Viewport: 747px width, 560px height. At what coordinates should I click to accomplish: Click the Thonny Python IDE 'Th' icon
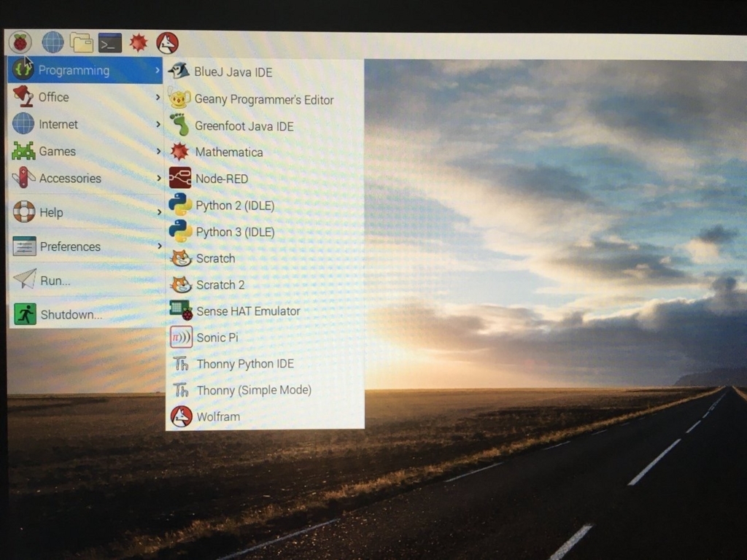point(181,364)
